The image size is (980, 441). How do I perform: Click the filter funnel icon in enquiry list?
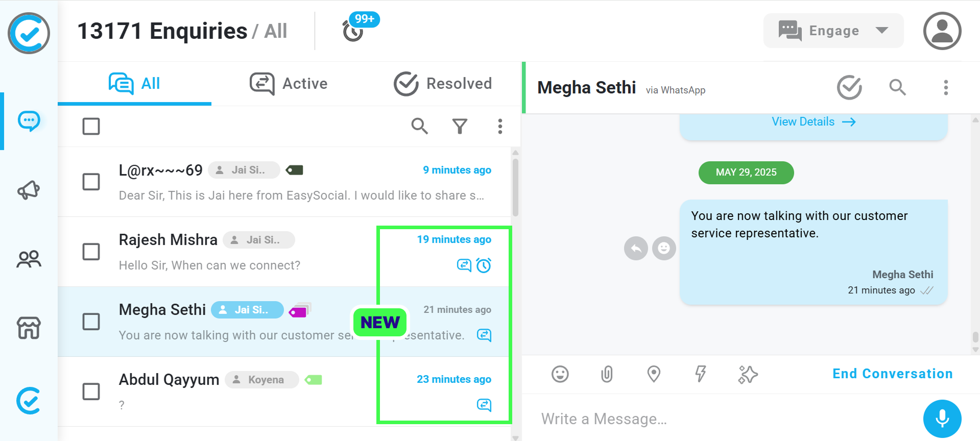coord(460,126)
